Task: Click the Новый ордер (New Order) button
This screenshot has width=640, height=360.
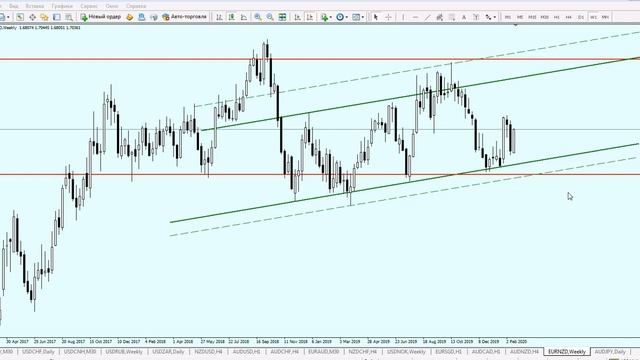Action: pos(101,17)
